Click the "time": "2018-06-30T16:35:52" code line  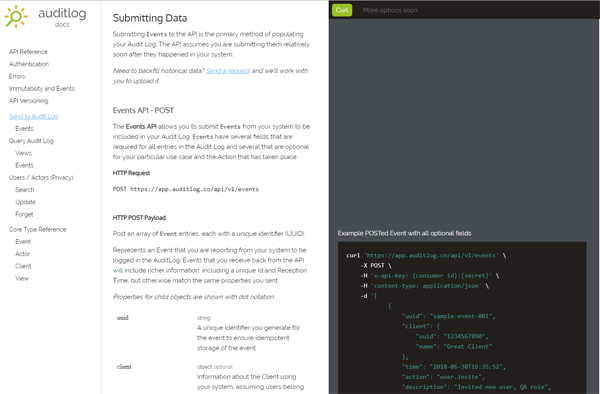[x=454, y=367]
